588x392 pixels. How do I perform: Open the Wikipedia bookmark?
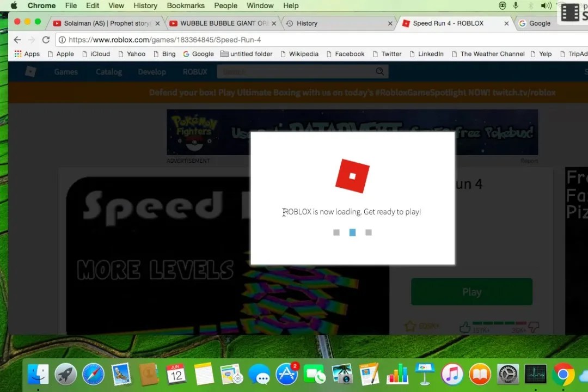click(299, 54)
